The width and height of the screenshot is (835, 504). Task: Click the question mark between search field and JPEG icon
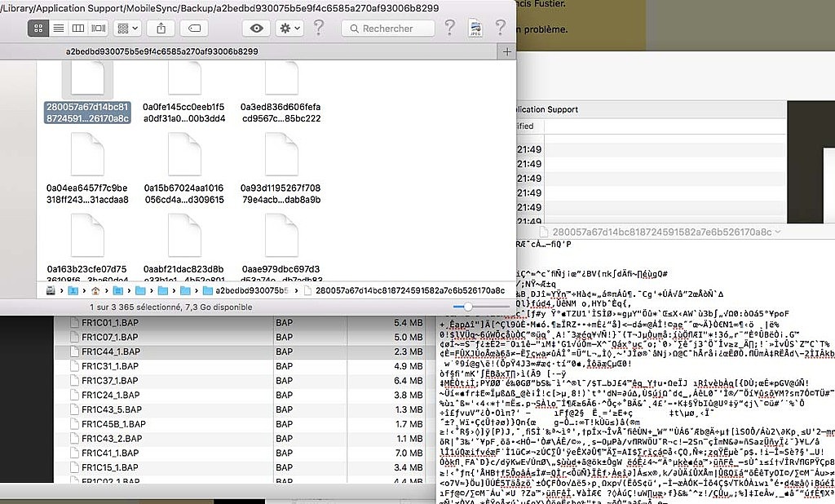(x=450, y=27)
